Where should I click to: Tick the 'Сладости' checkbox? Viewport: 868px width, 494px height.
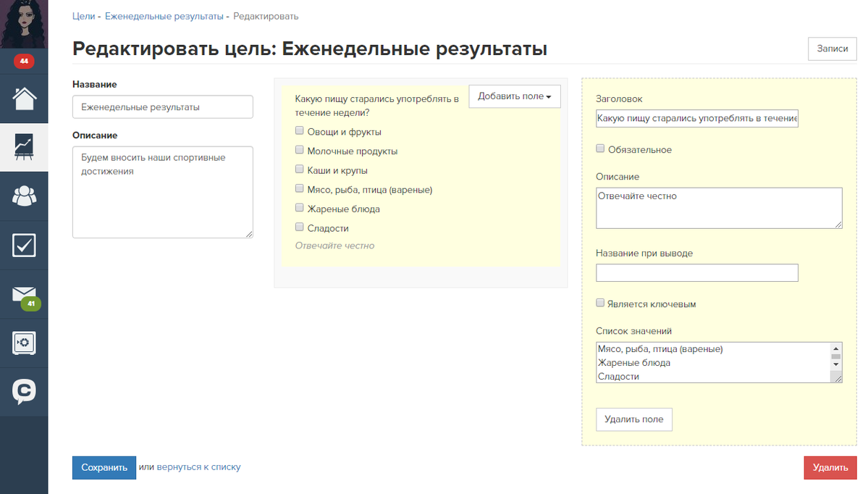tap(300, 227)
